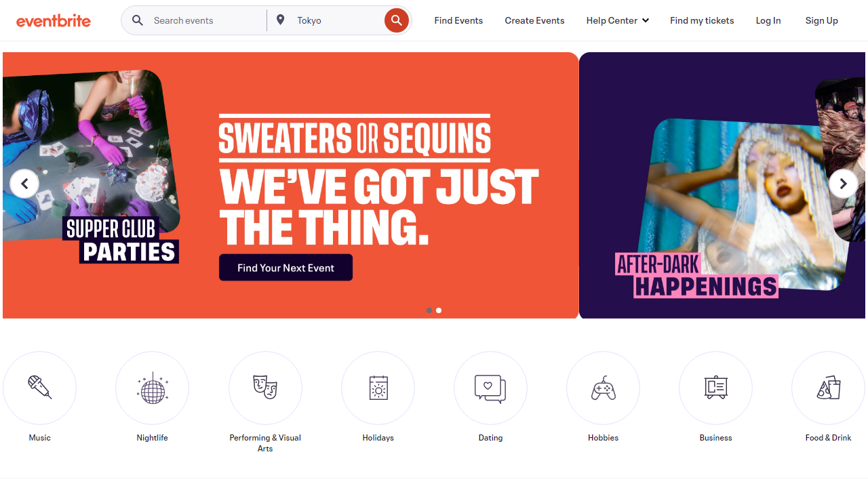Select the first carousel pagination dot
The image size is (868, 488).
[429, 310]
